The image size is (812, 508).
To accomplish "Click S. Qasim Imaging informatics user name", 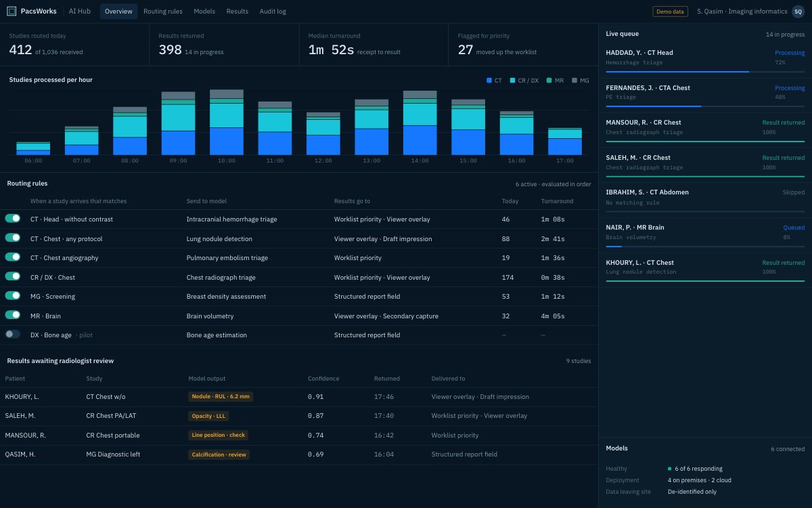I will 742,12.
